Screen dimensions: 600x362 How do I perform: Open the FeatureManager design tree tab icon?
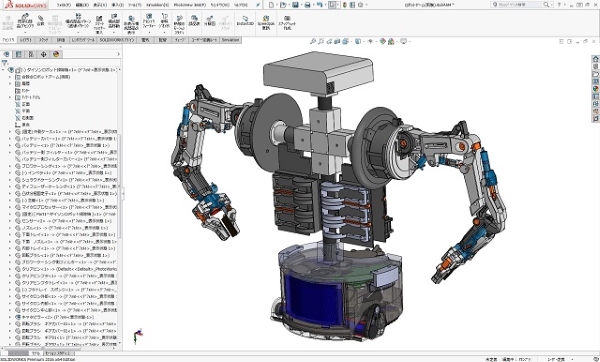[x=6, y=54]
